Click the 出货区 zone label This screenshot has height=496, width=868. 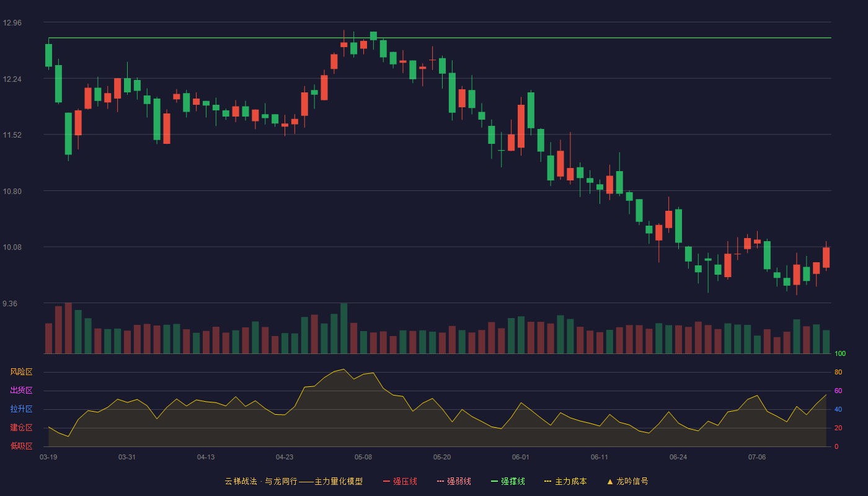[21, 391]
